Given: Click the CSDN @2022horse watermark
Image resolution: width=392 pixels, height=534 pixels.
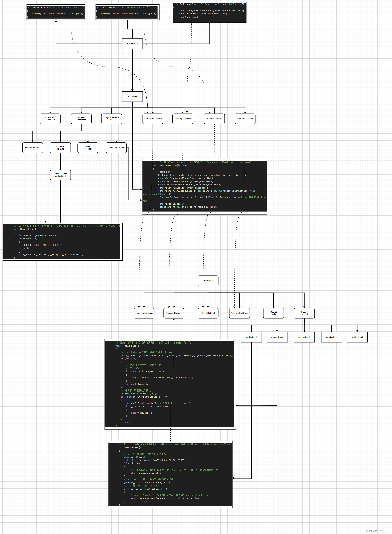Looking at the screenshot, I should click(377, 531).
